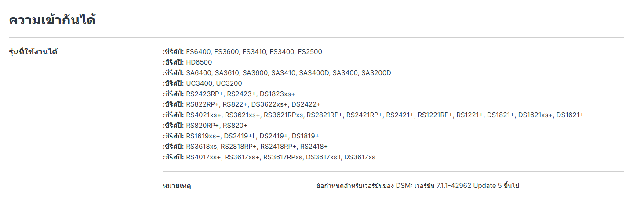Open the DS2422+ model entry

coord(306,104)
